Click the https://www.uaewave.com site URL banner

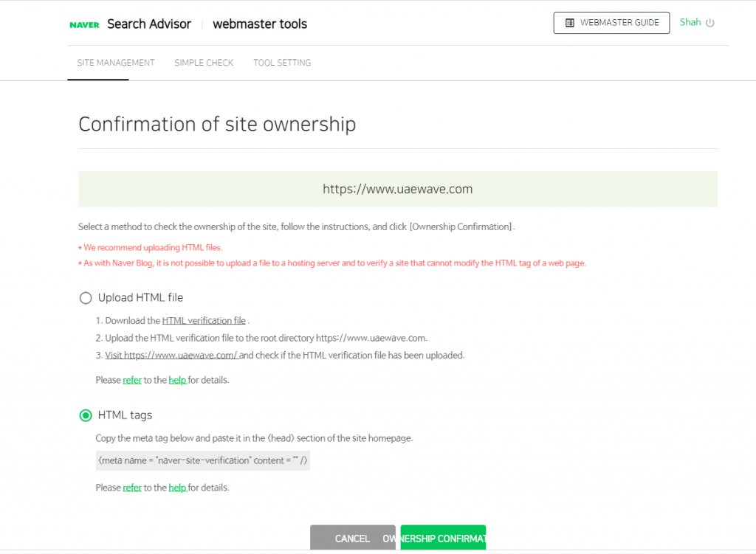click(x=398, y=189)
